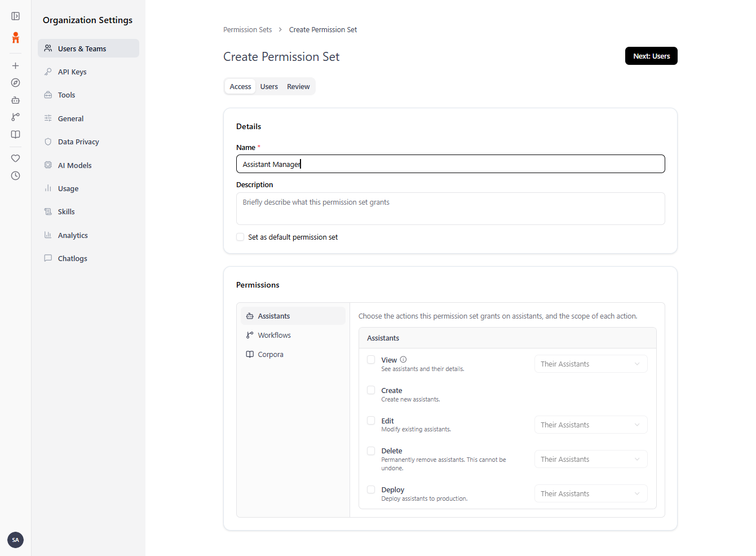Open the Edit scope dropdown
Screen dimensions: 756x556
[x=591, y=425]
